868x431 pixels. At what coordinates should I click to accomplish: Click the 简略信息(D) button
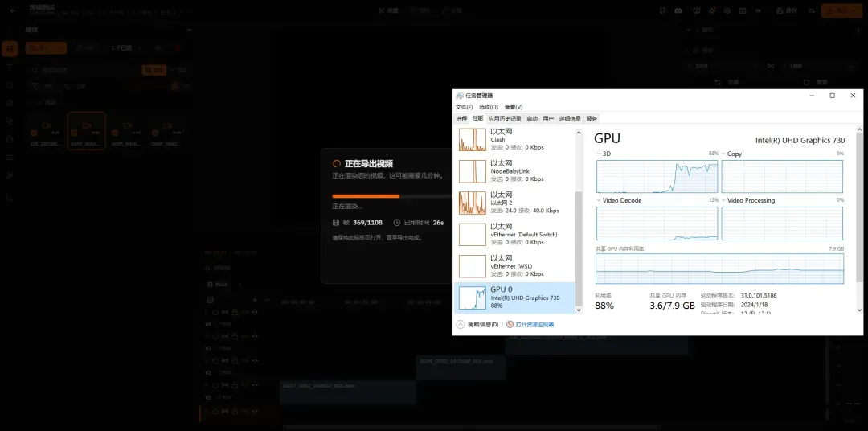point(477,325)
